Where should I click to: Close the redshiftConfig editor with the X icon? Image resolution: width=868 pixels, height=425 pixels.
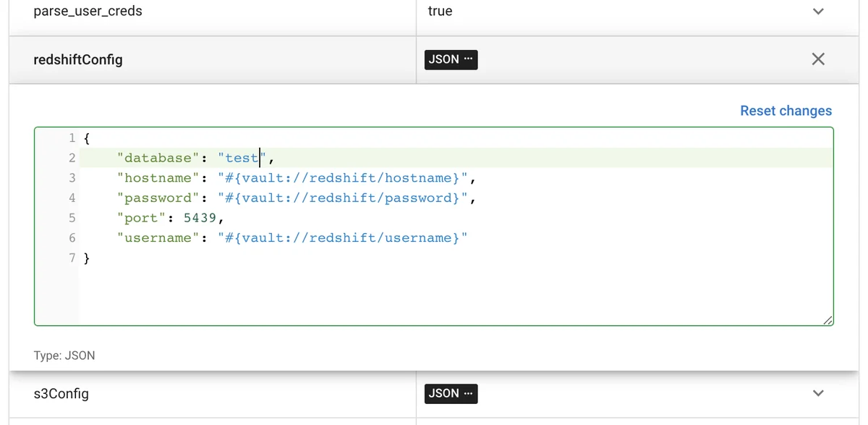click(818, 59)
